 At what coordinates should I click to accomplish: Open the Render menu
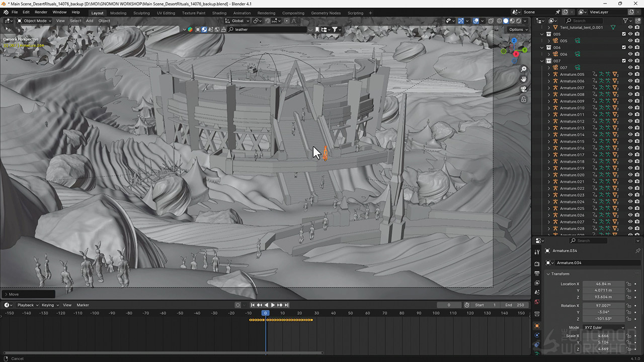tap(41, 12)
